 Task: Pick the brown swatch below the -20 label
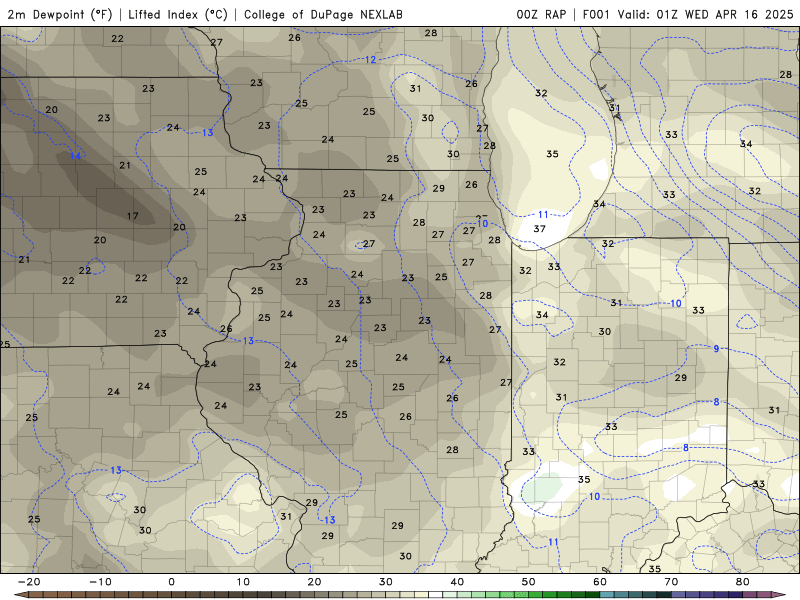[36, 594]
